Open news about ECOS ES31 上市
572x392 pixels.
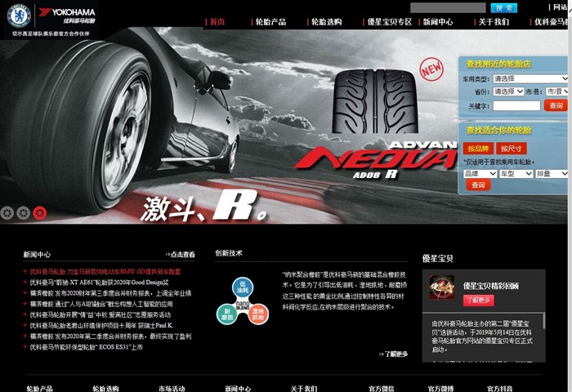(86, 347)
